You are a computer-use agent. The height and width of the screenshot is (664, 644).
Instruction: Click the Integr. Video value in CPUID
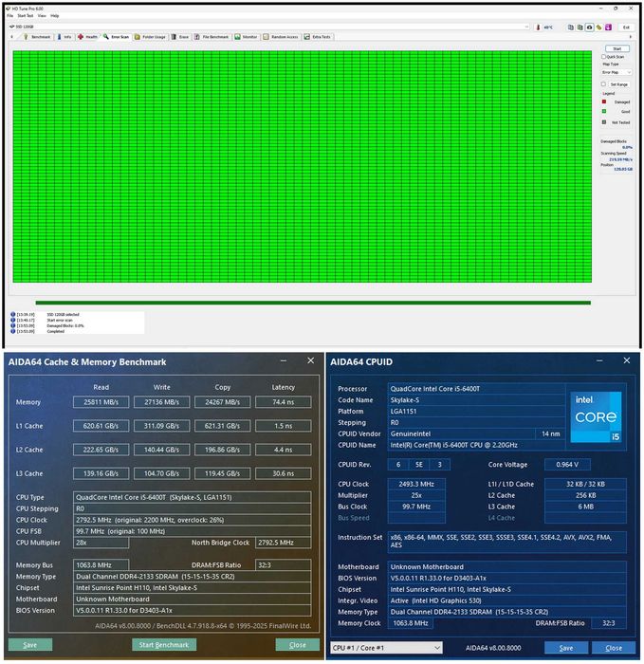click(506, 600)
